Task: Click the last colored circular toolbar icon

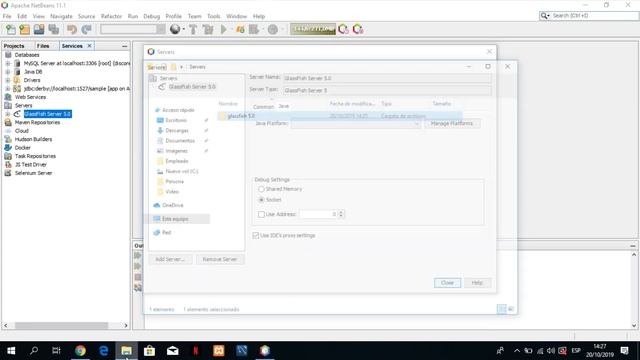Action: pyautogui.click(x=358, y=29)
